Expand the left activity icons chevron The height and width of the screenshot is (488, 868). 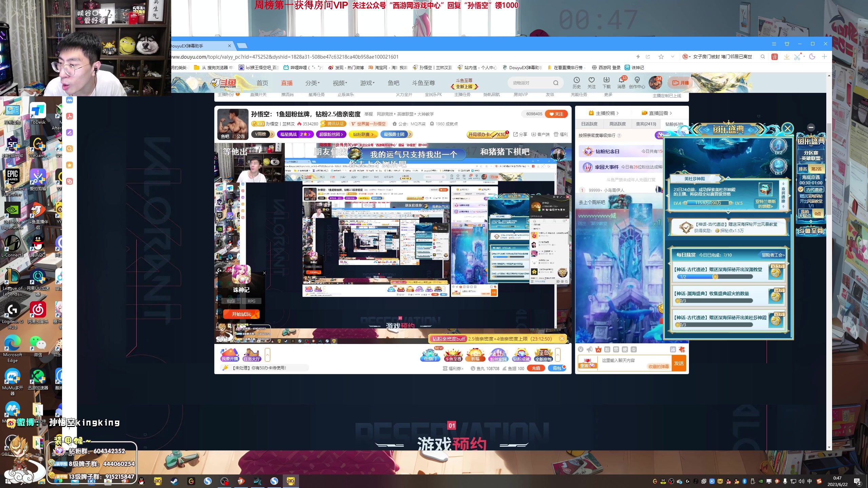[x=268, y=355]
